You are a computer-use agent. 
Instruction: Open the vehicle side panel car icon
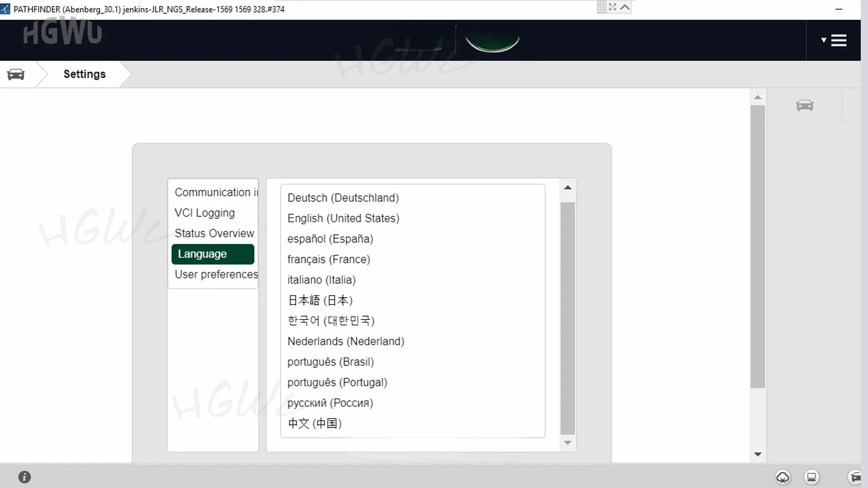click(804, 105)
